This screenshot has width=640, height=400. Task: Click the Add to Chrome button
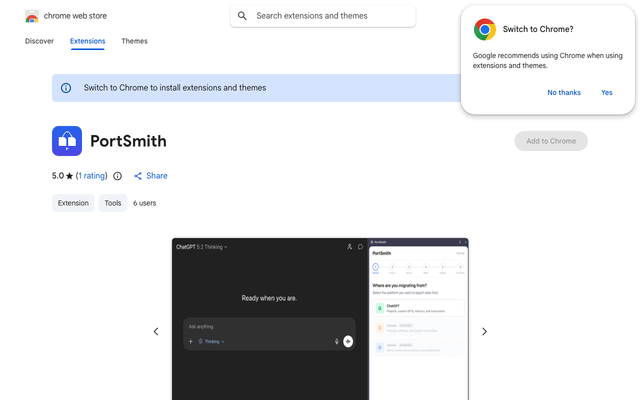click(x=551, y=141)
